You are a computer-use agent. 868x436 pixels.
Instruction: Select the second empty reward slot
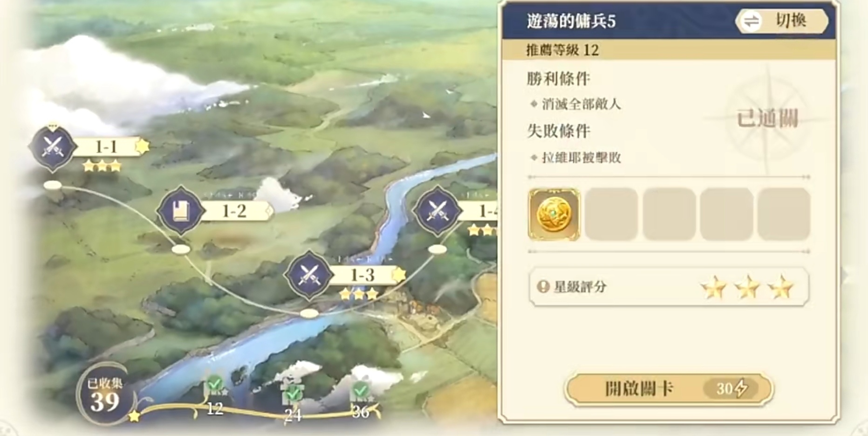click(x=669, y=215)
